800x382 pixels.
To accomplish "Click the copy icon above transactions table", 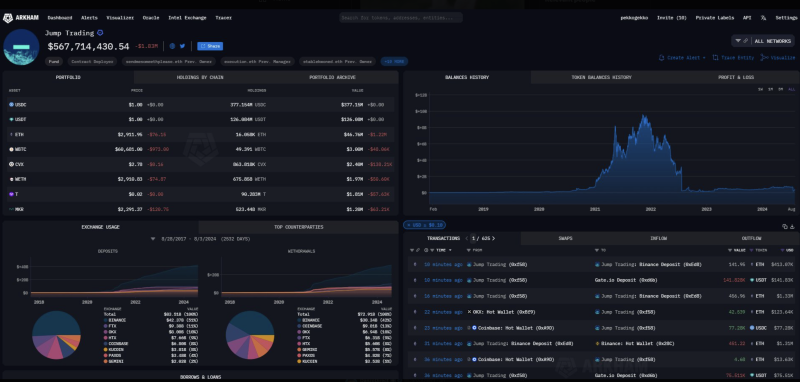I will (785, 226).
